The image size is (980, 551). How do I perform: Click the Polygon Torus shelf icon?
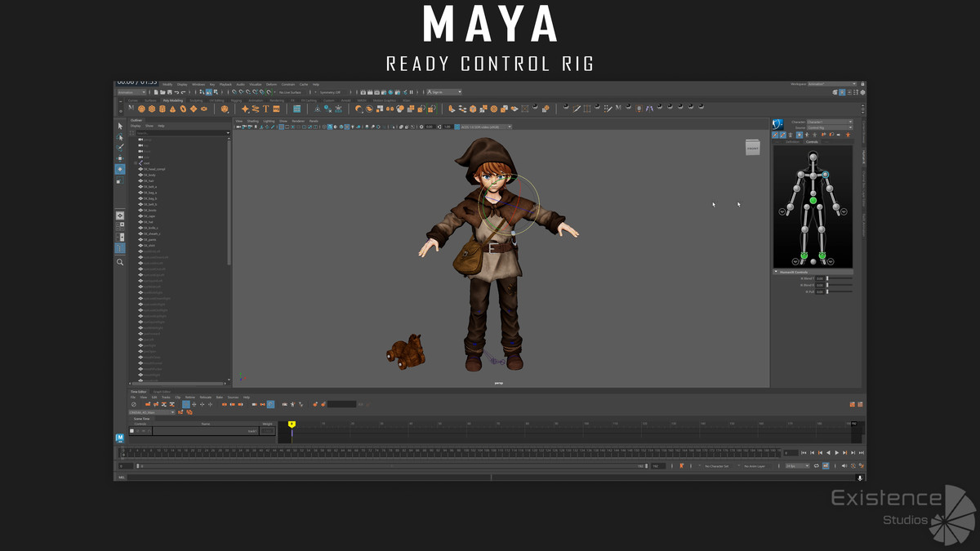pyautogui.click(x=183, y=109)
